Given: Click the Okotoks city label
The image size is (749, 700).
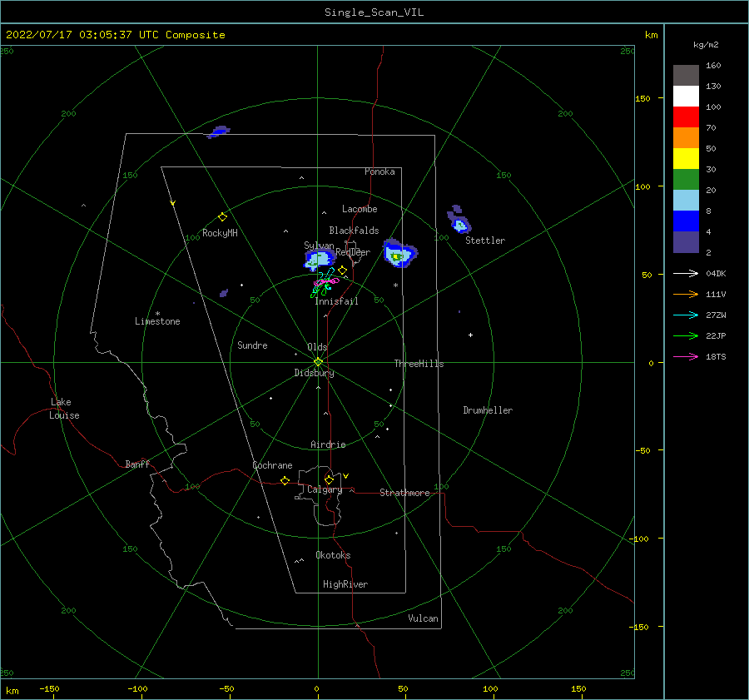Looking at the screenshot, I should coord(333,555).
